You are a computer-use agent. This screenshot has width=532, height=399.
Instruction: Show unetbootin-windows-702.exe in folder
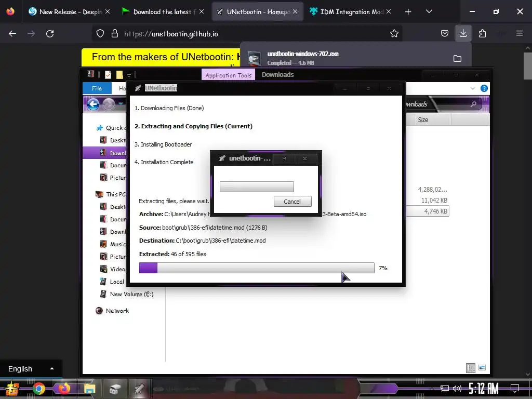click(x=457, y=58)
